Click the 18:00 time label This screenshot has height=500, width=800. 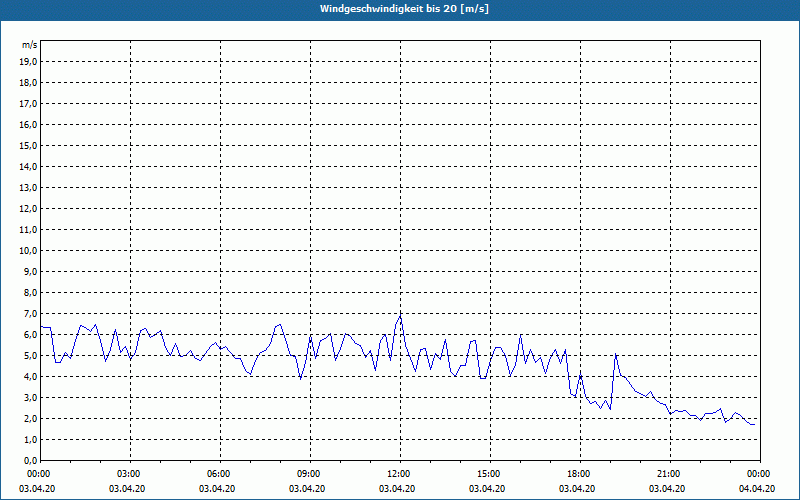tap(580, 474)
